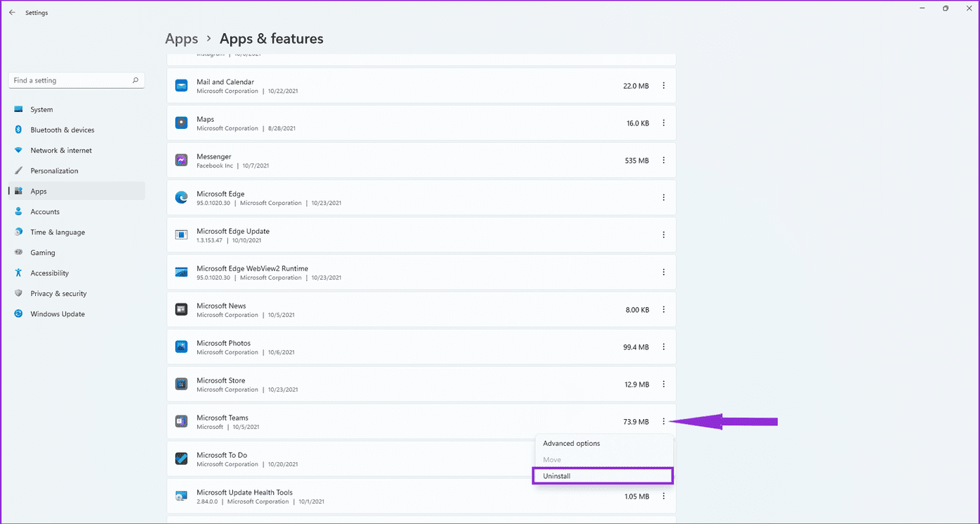The width and height of the screenshot is (980, 524).
Task: Switch to Personalization settings
Action: (x=77, y=171)
